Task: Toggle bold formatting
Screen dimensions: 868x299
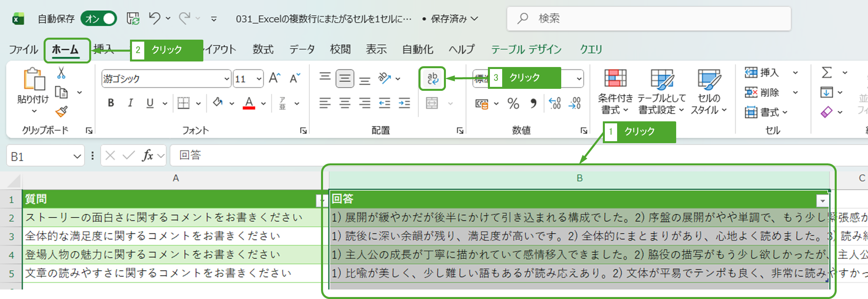Action: click(x=111, y=103)
